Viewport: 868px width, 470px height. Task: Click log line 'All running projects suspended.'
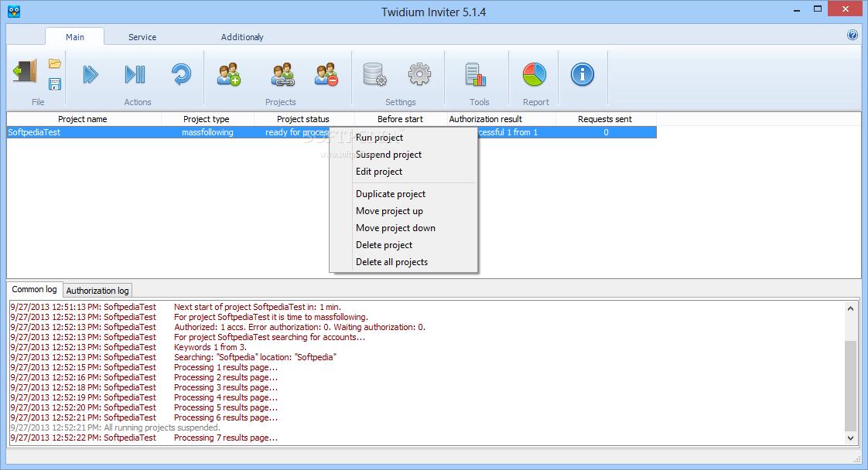[x=162, y=427]
